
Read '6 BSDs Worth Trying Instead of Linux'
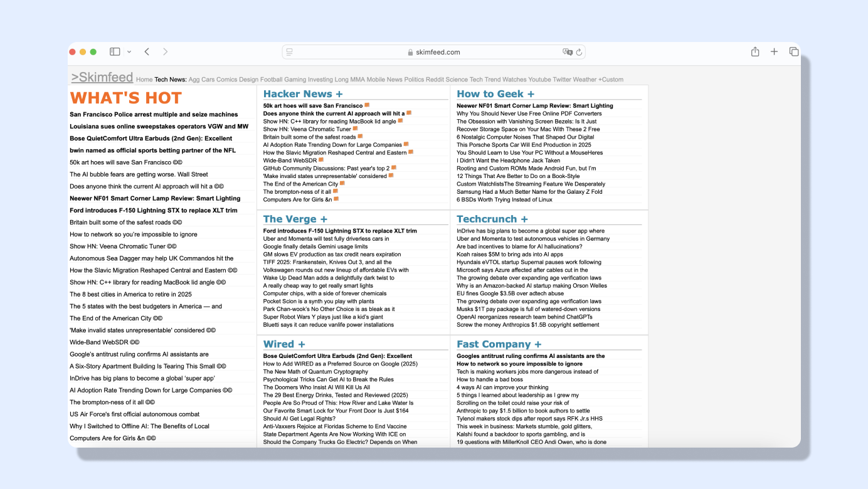coord(504,199)
